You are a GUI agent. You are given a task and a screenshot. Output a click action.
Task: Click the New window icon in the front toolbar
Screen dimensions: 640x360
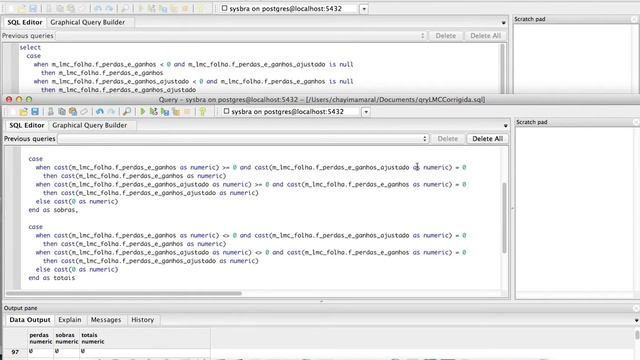12,111
